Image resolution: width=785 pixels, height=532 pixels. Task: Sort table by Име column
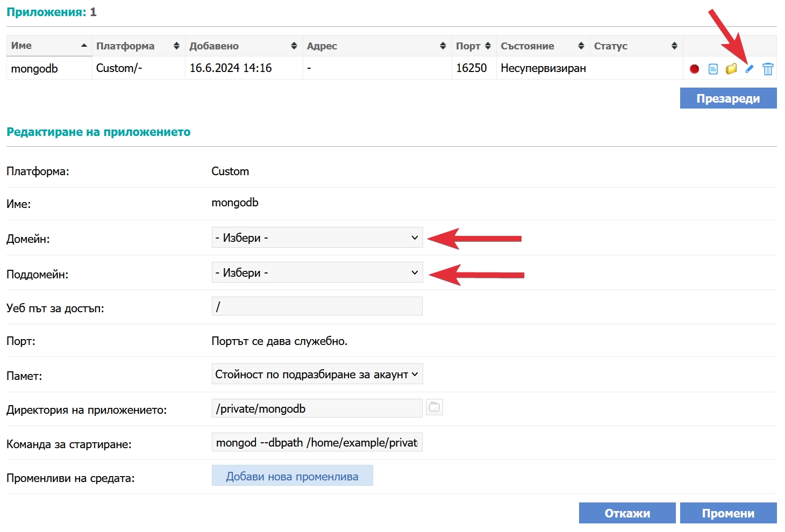click(49, 46)
